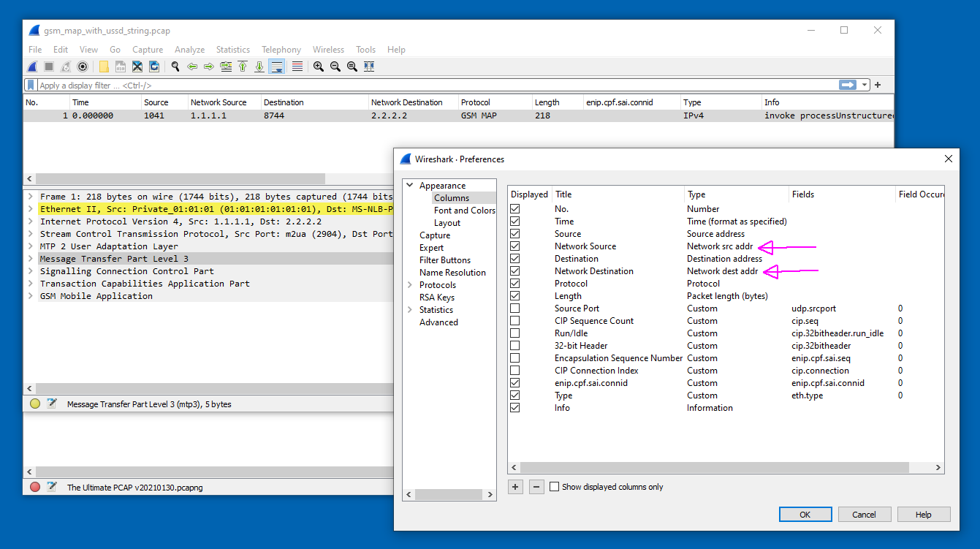Uncheck the enip.cpf.sai.connid column checkbox
Viewport: 980px width, 549px height.
coord(515,383)
